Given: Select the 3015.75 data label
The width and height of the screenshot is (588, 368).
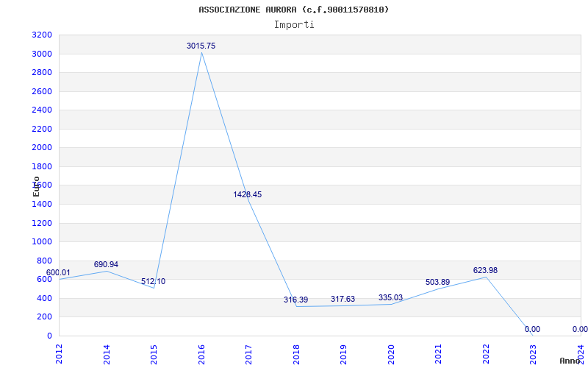Looking at the screenshot, I should click(x=201, y=46).
